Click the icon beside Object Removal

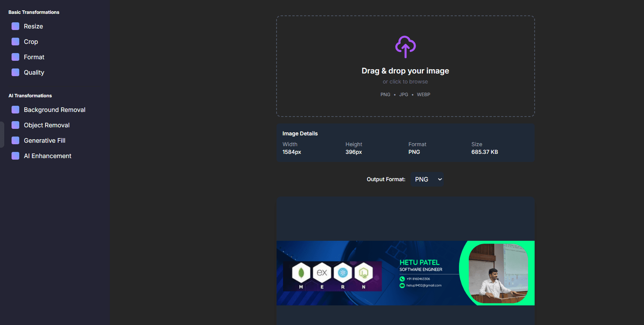15,125
